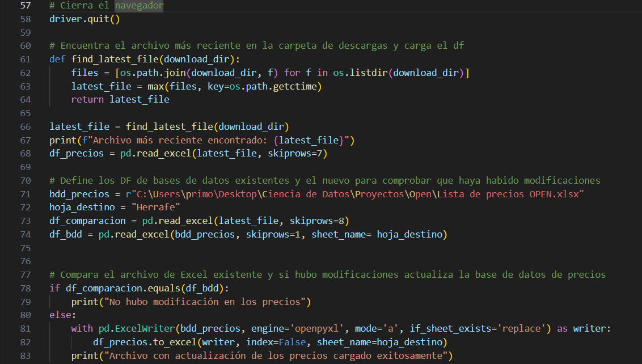Click 'equals' method call on line 78
Viewport: 642px width, 364px height.
(x=164, y=288)
